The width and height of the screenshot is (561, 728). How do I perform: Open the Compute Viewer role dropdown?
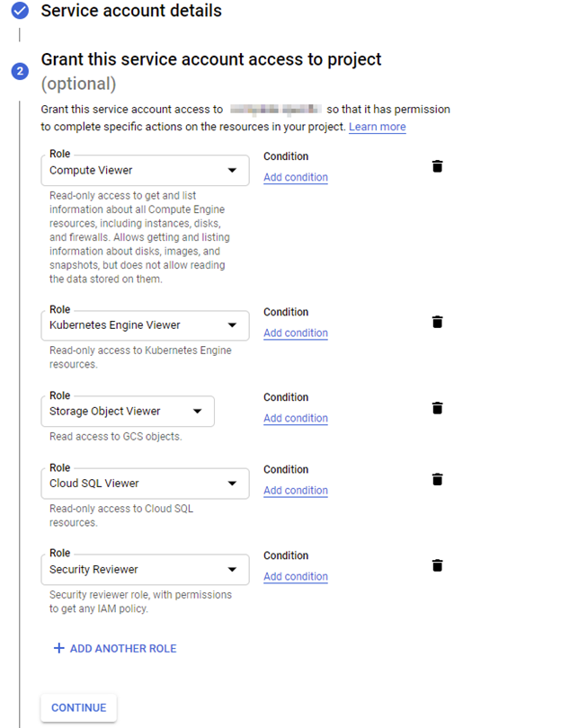tap(145, 171)
